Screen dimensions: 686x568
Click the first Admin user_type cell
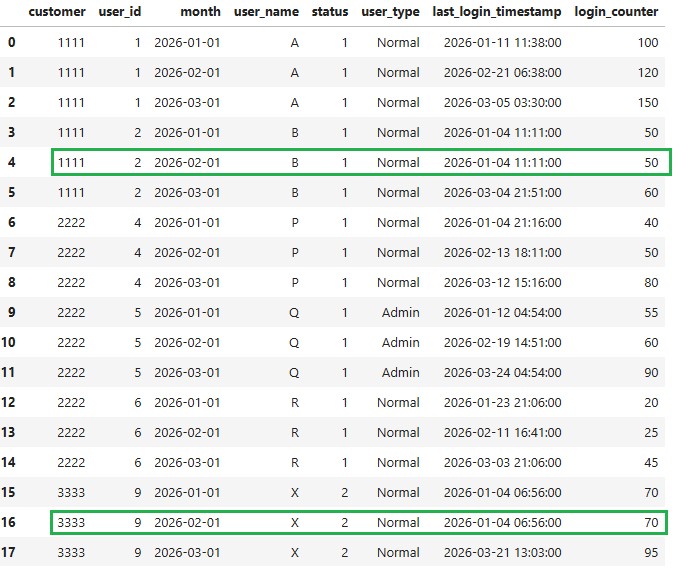[400, 312]
